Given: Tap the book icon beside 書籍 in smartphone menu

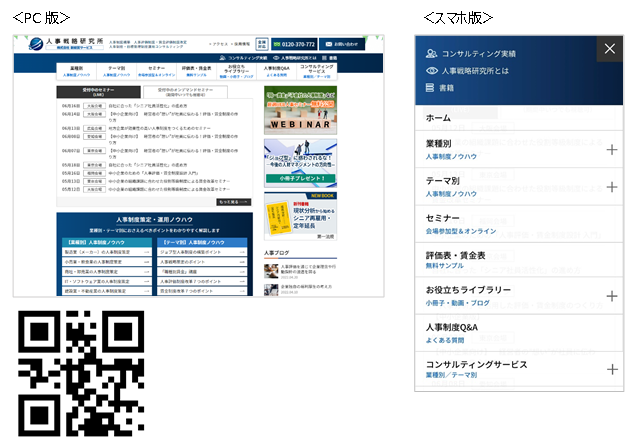Looking at the screenshot, I should pos(430,88).
